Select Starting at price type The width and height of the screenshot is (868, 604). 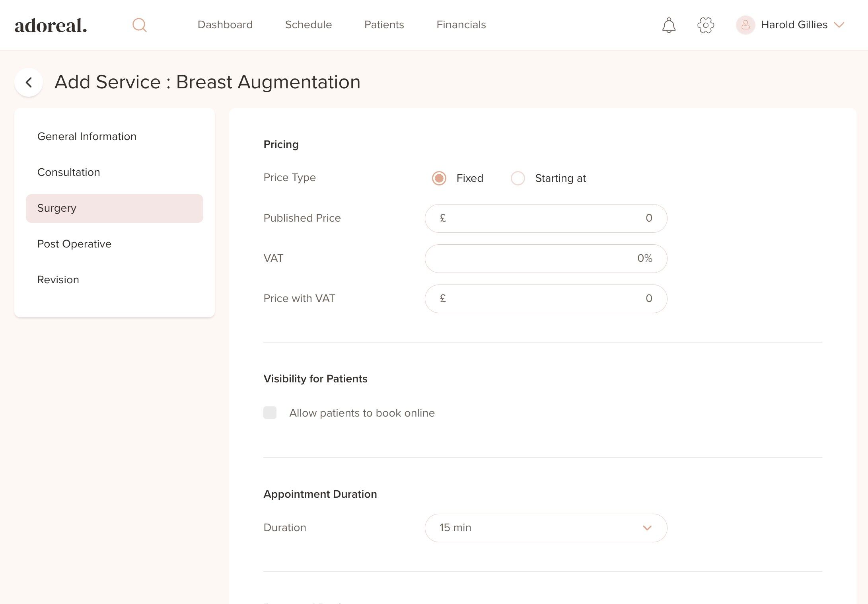point(518,178)
